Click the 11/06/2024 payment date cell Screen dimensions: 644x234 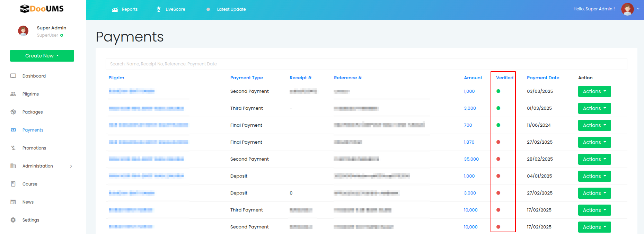pyautogui.click(x=539, y=125)
